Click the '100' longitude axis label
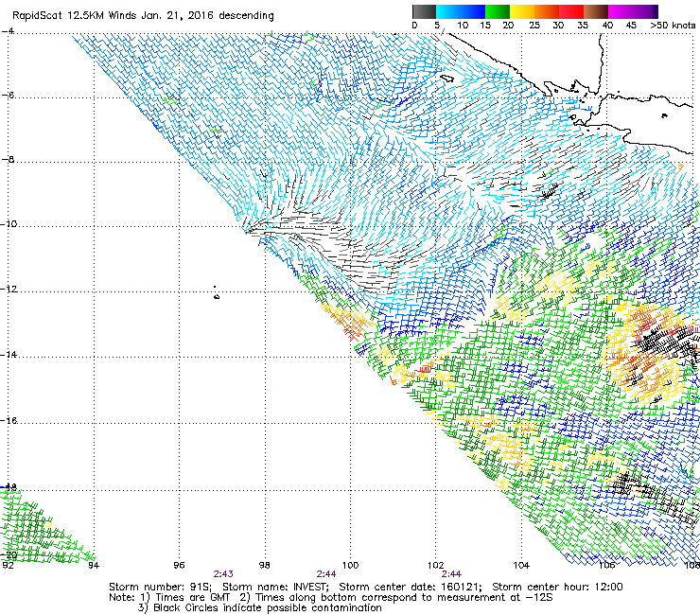The image size is (700, 615). pos(350,566)
